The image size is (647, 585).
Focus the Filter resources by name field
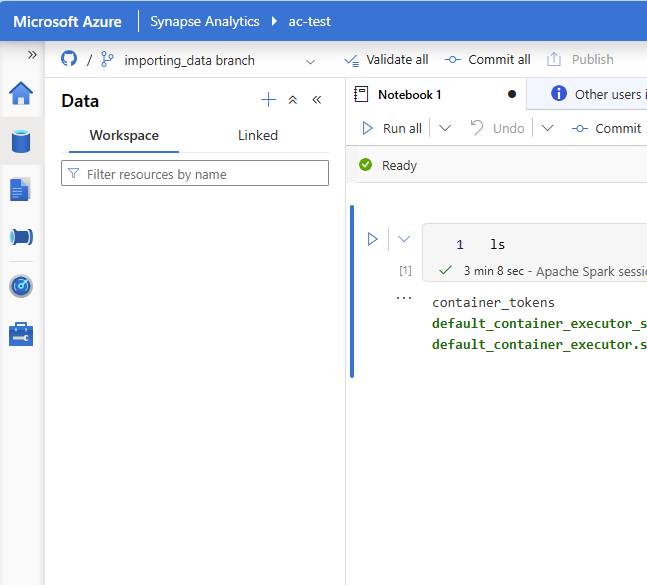pyautogui.click(x=195, y=174)
